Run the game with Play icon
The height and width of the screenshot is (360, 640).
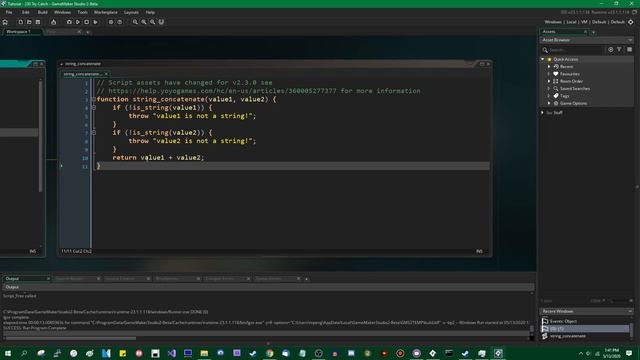(78, 22)
